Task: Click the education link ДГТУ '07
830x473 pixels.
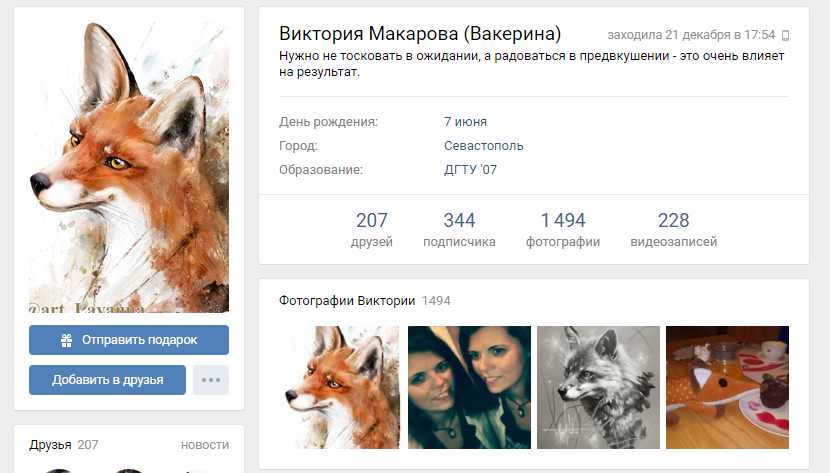Action: pyautogui.click(x=470, y=170)
